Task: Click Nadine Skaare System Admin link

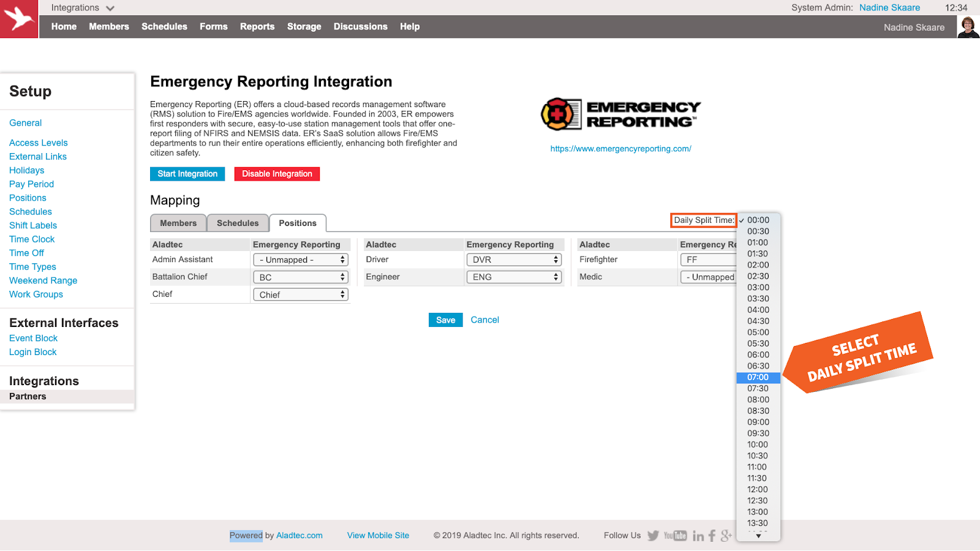Action: (x=889, y=8)
